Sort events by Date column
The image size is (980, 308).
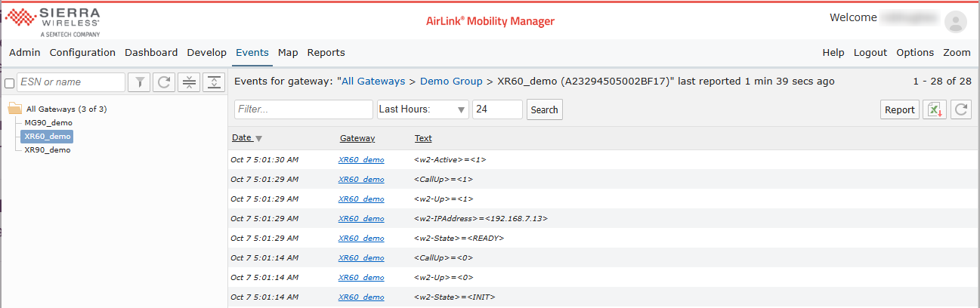pos(242,138)
